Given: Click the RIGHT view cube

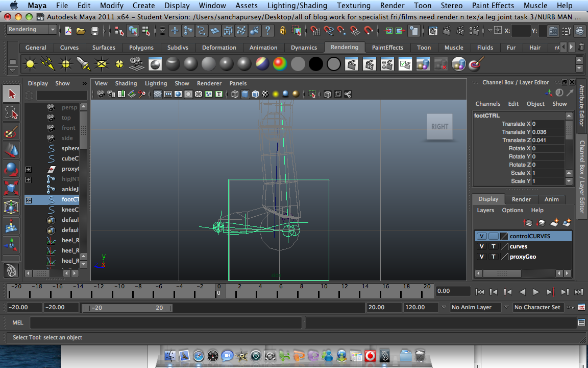Looking at the screenshot, I should (439, 127).
